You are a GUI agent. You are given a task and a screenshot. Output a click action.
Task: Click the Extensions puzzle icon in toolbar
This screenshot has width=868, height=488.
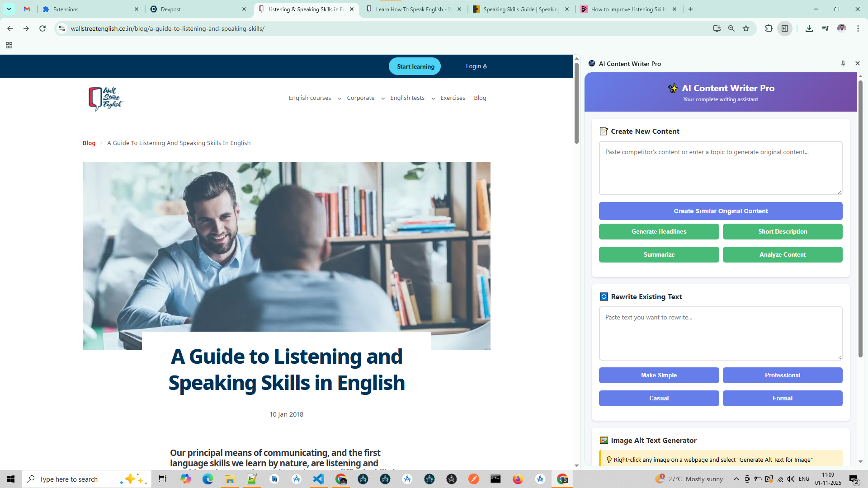769,28
